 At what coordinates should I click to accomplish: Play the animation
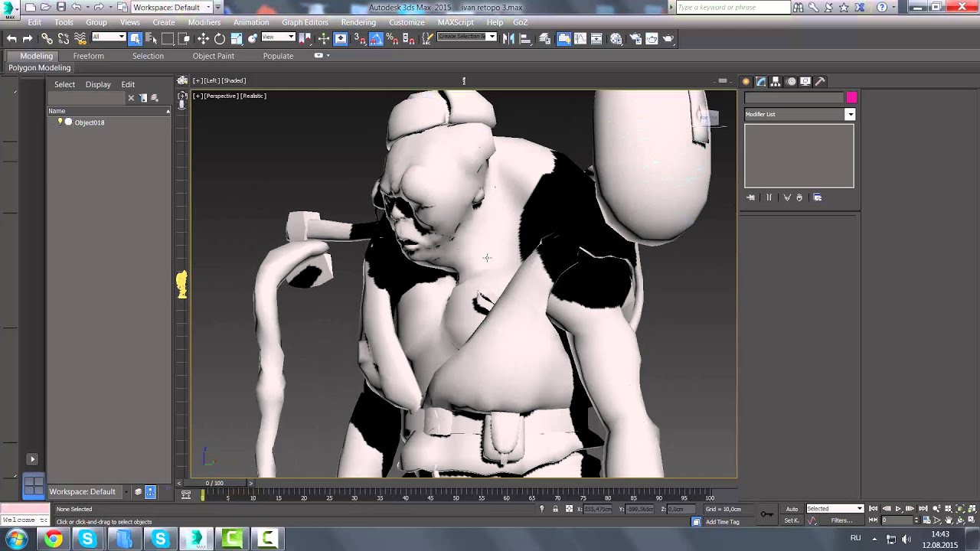[898, 509]
